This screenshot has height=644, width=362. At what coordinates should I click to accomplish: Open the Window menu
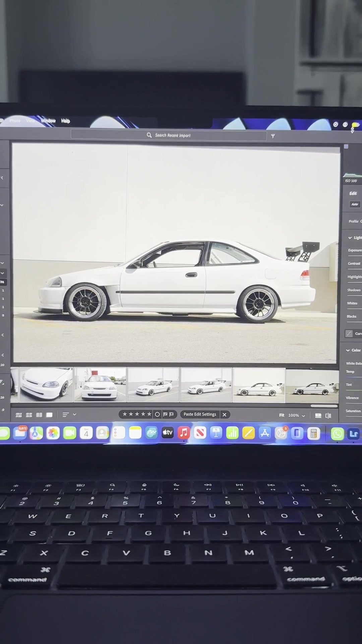click(48, 121)
